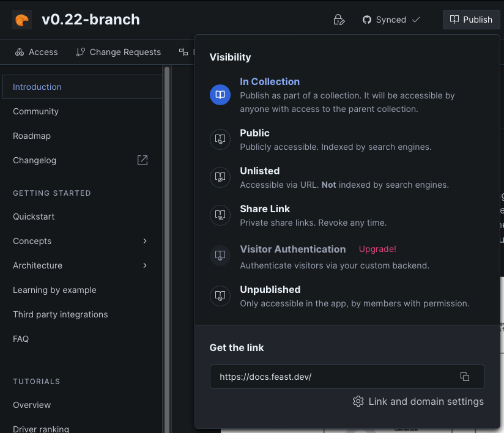Click the docs.feast.dev URL field
The width and height of the screenshot is (504, 433).
click(x=330, y=377)
